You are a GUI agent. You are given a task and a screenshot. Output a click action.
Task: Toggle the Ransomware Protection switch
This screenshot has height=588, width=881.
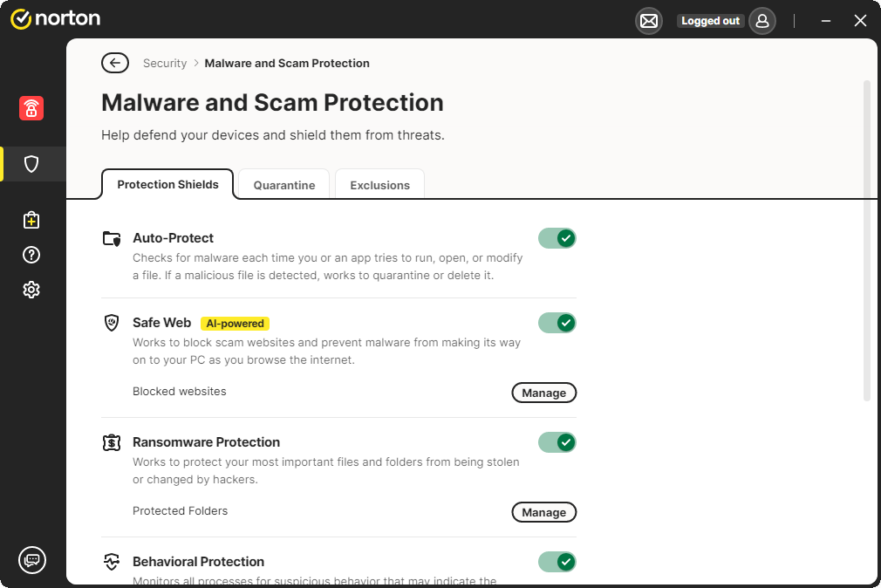click(557, 442)
